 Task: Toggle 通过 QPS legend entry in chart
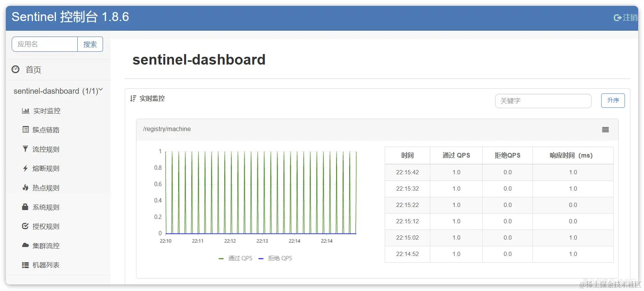236,258
